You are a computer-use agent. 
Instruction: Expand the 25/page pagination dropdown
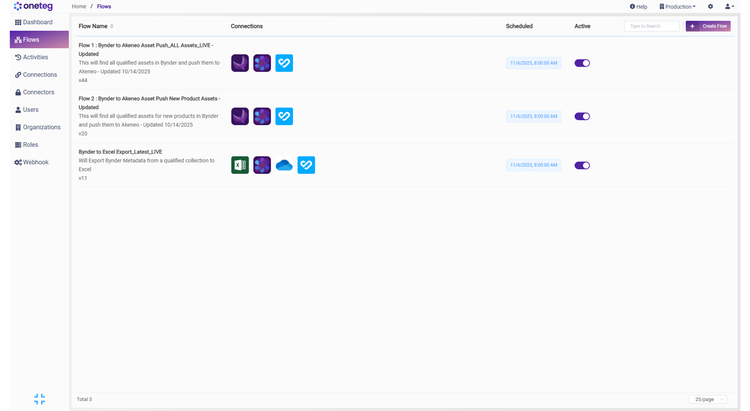pos(707,399)
